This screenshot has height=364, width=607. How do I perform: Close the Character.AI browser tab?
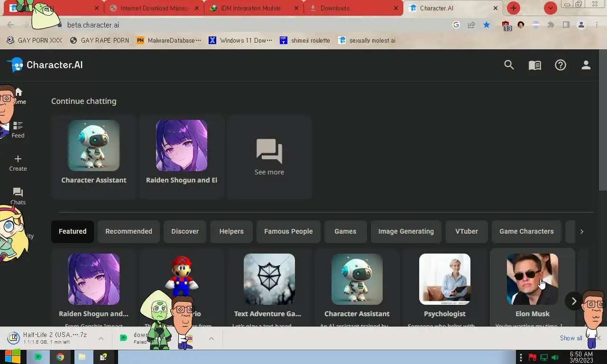[x=496, y=8]
